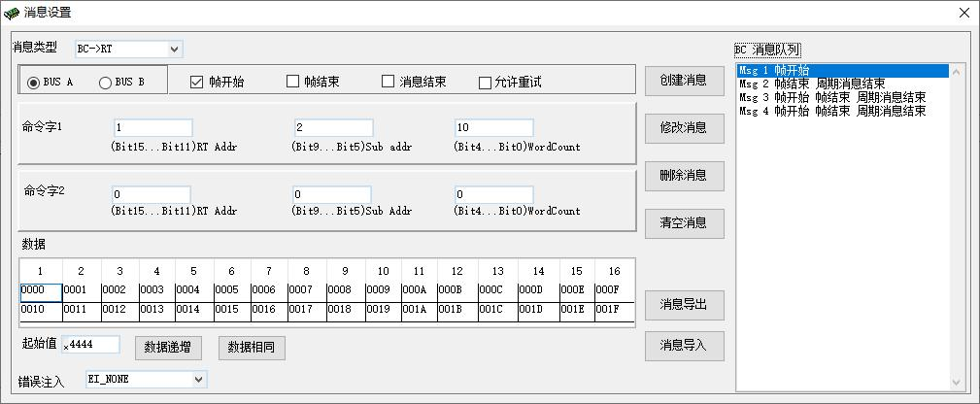Enable the 消息结束 checkbox
This screenshot has width=980, height=404.
click(x=389, y=82)
